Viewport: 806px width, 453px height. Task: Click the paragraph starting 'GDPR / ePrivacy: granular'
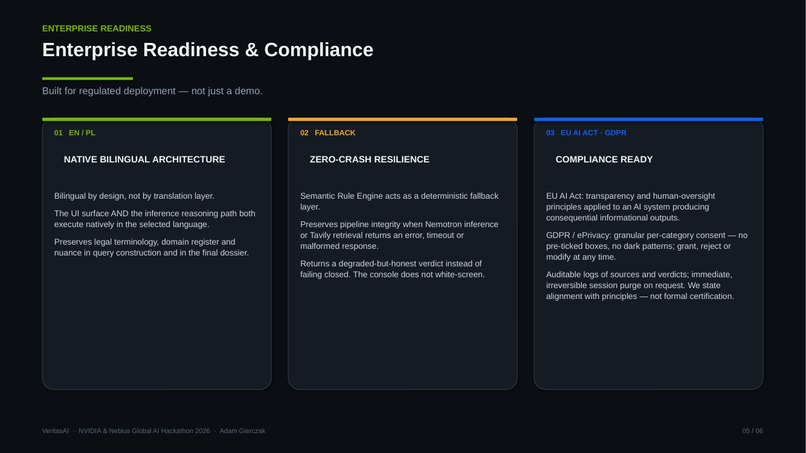[647, 246]
